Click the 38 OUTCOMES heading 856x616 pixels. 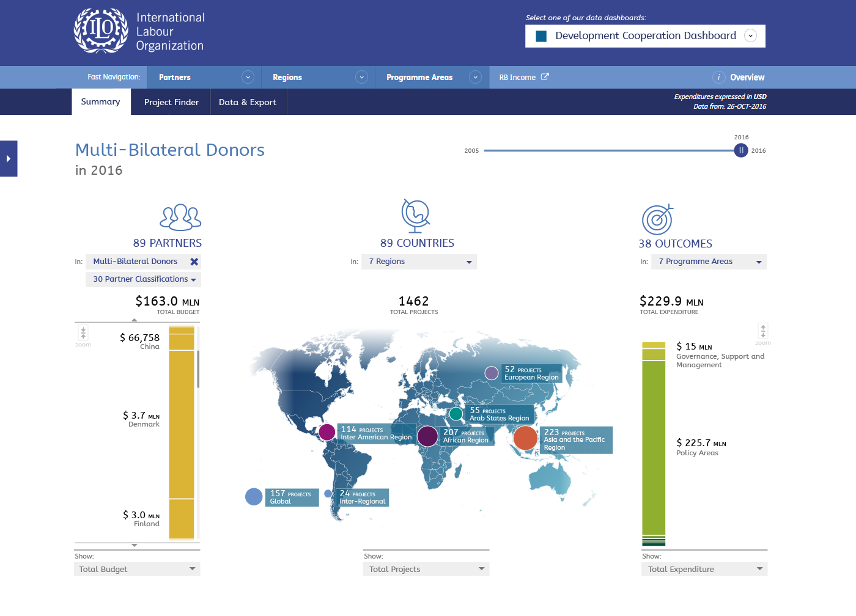676,244
